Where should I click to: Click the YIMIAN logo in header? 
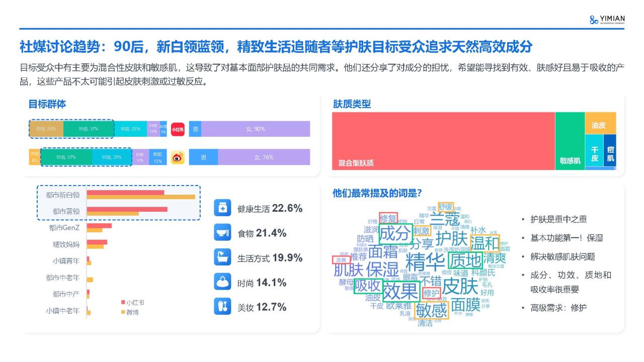pos(607,20)
